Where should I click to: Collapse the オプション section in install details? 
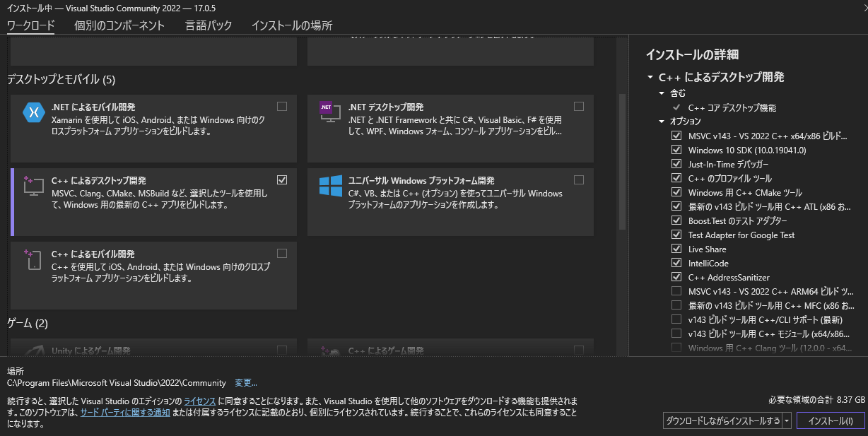point(662,122)
